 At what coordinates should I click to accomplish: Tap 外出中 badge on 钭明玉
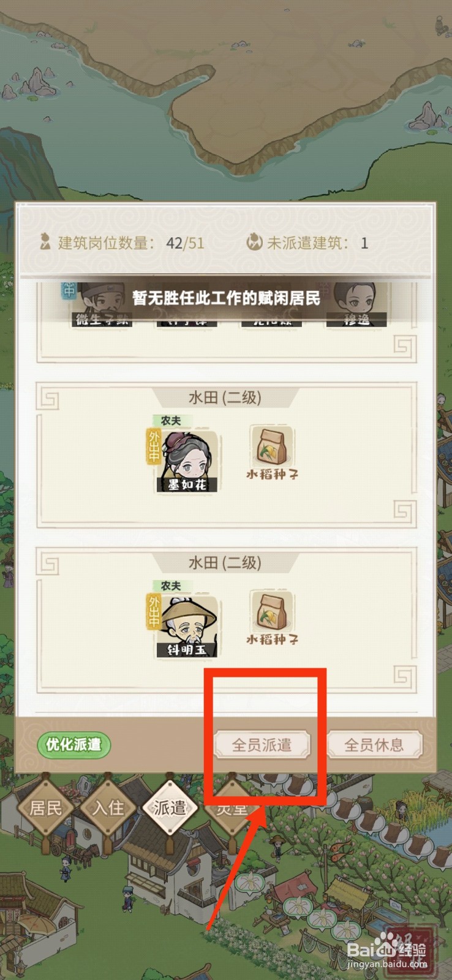tap(153, 612)
